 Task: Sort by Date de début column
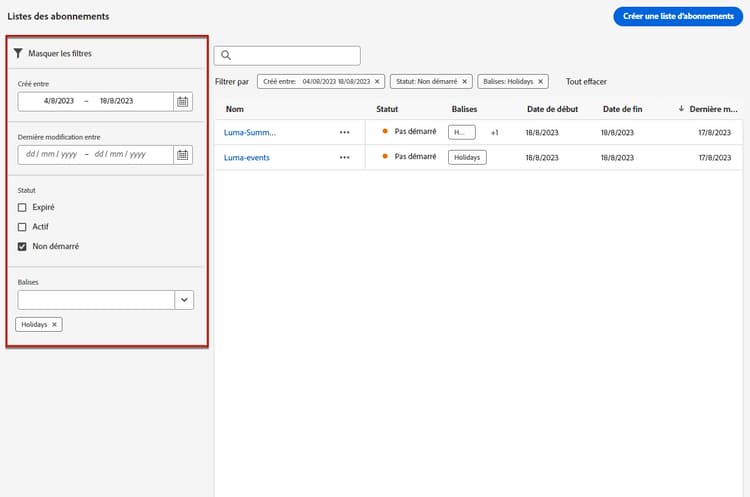pos(552,109)
